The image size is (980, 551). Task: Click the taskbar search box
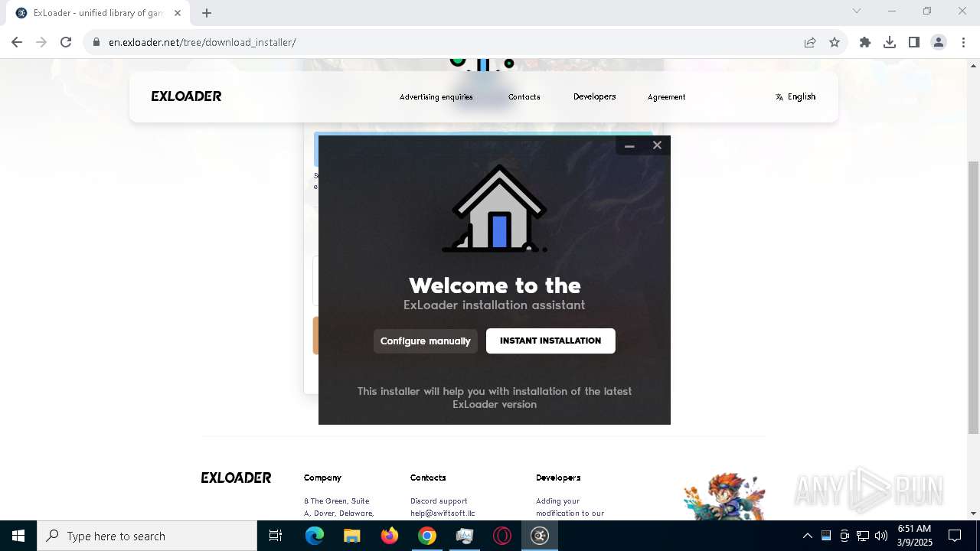tap(147, 536)
